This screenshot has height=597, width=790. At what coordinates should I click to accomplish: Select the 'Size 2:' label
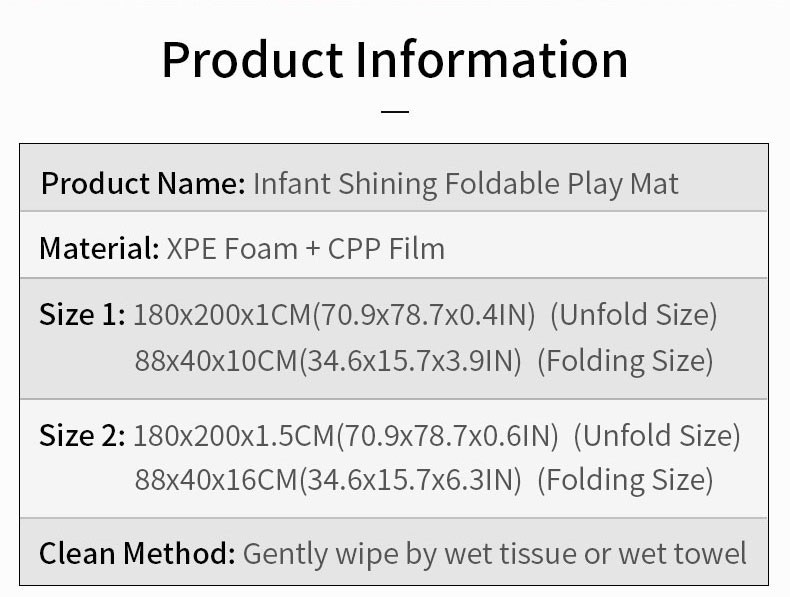coord(82,435)
